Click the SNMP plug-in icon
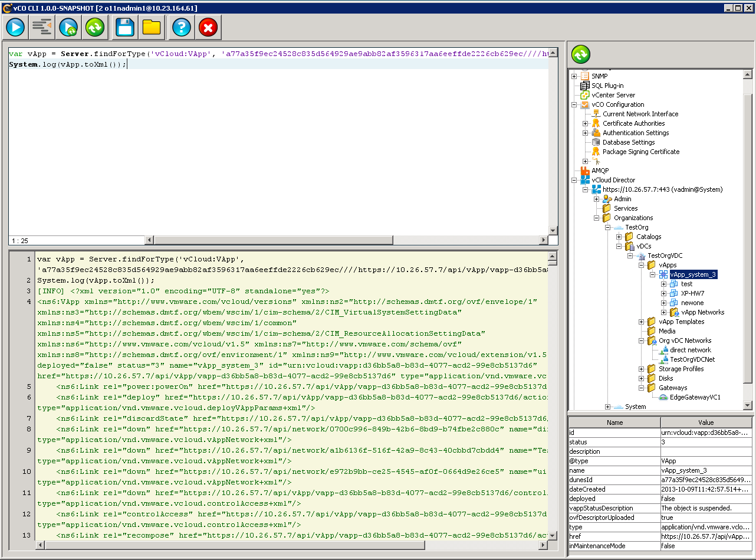 tap(585, 76)
